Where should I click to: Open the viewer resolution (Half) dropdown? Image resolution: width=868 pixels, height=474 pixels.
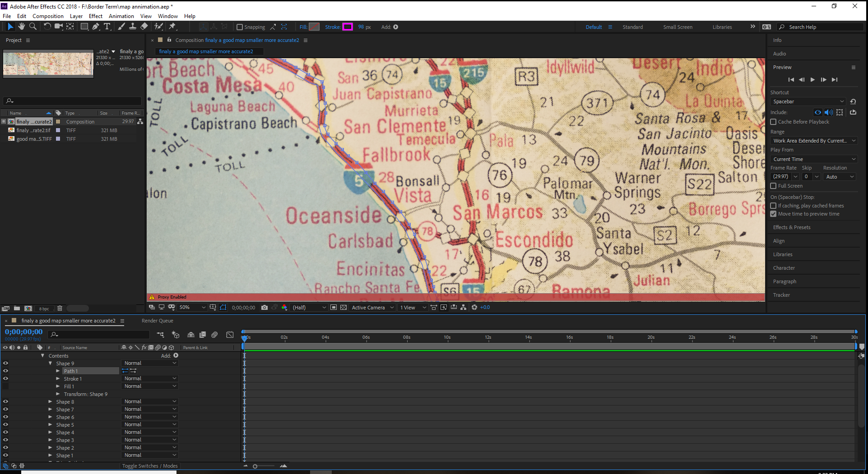tap(309, 308)
